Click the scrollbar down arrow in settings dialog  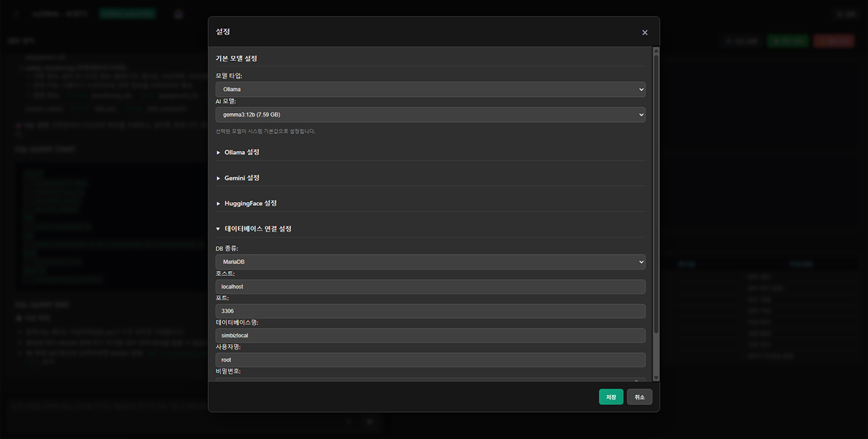(x=656, y=377)
